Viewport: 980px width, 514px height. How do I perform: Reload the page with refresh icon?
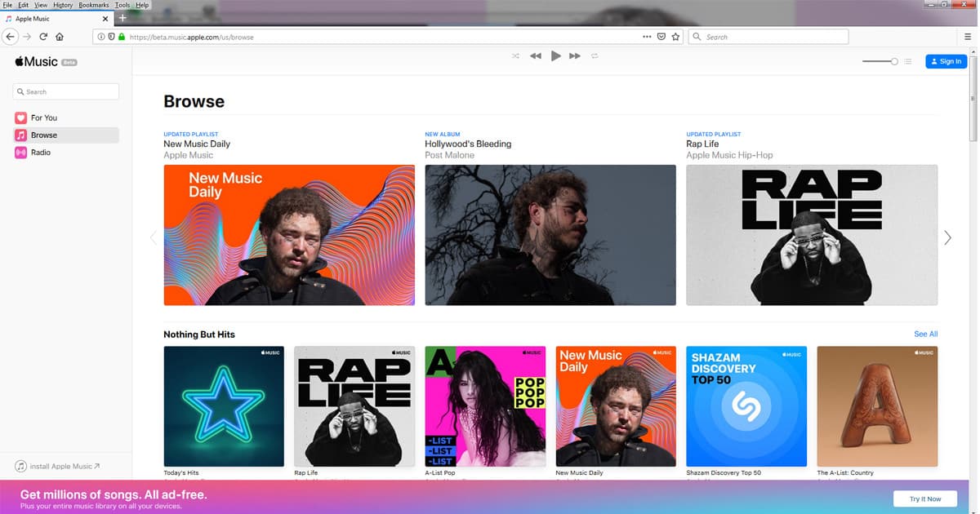(43, 37)
